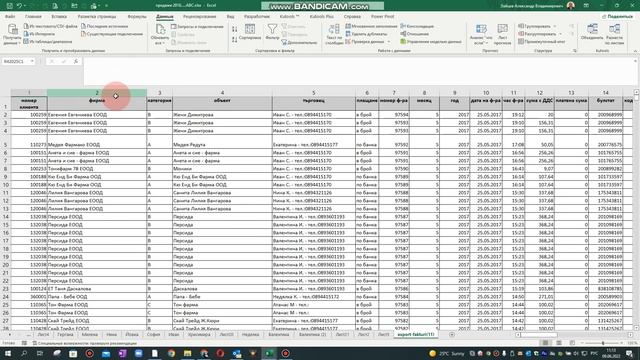Viewport: 640px width, 360px height.
Task: Open the Windows Start menu
Action: [8, 353]
